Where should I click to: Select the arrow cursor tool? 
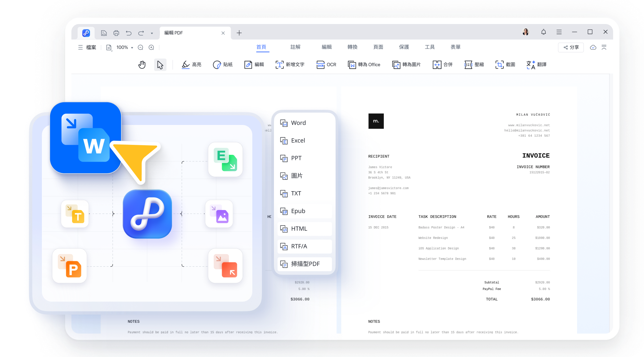tap(160, 65)
